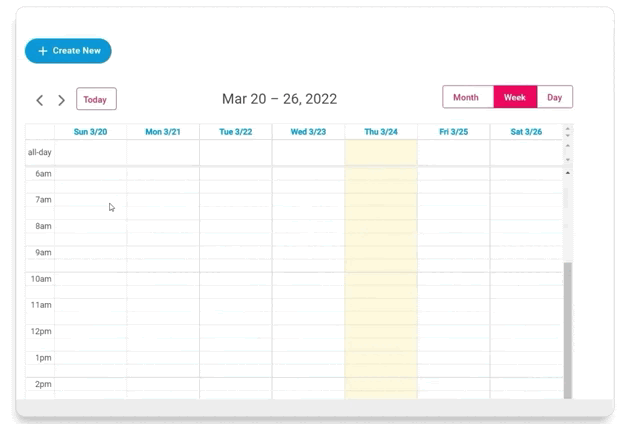Switch to Month view
The image size is (632, 424).
(468, 97)
